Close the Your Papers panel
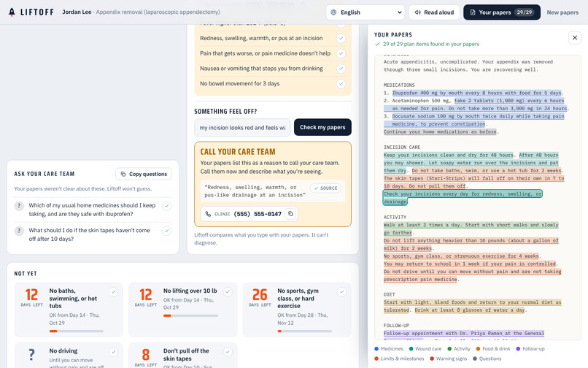The height and width of the screenshot is (368, 588). click(x=574, y=37)
